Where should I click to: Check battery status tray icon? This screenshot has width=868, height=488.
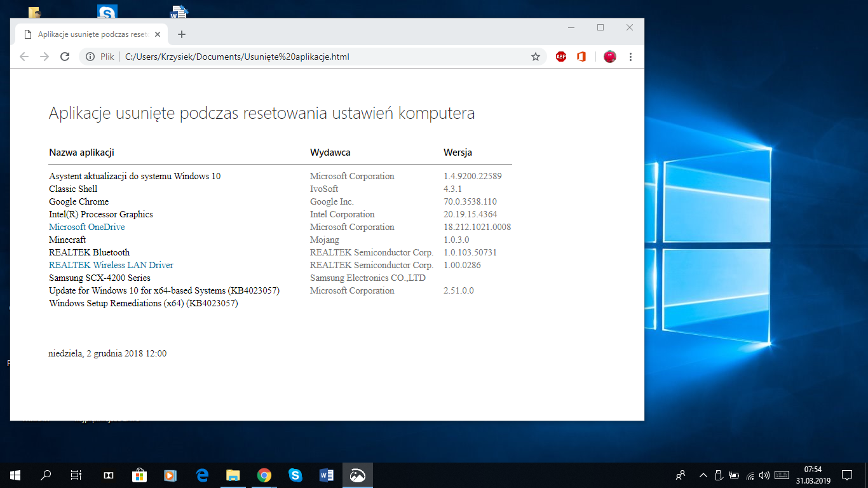[x=734, y=475]
